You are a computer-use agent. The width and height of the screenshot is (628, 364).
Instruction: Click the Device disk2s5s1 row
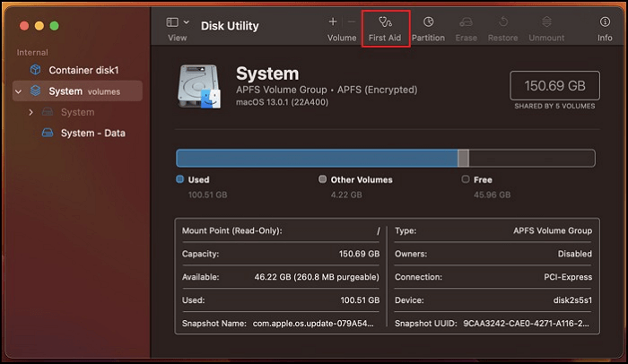tap(493, 300)
